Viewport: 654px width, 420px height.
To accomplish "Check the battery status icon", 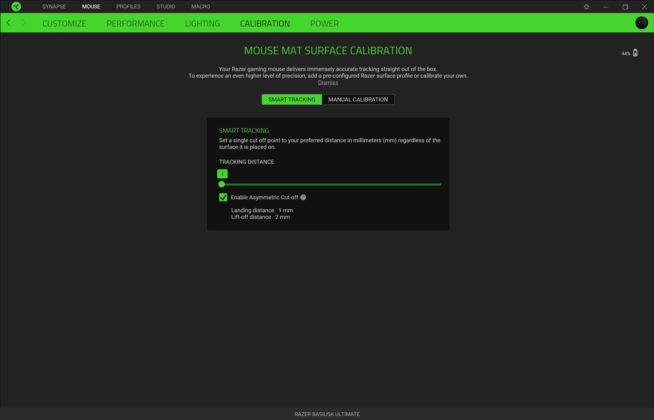I will coord(635,53).
